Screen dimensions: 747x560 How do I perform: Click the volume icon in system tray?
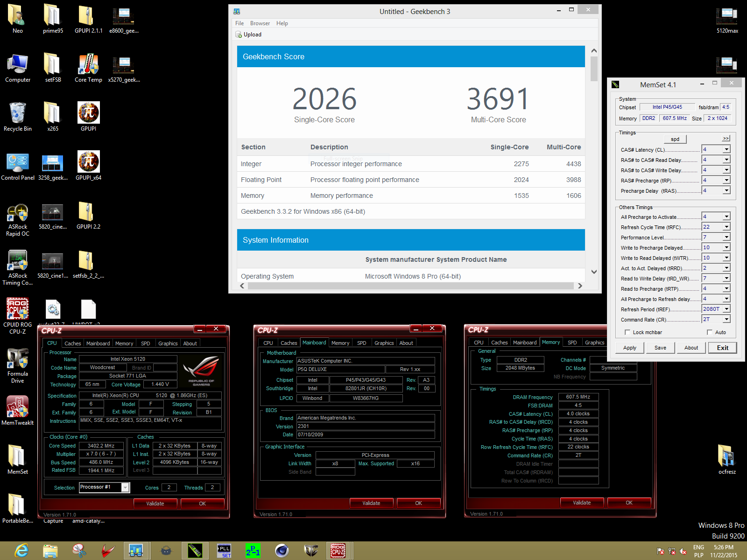tap(683, 551)
